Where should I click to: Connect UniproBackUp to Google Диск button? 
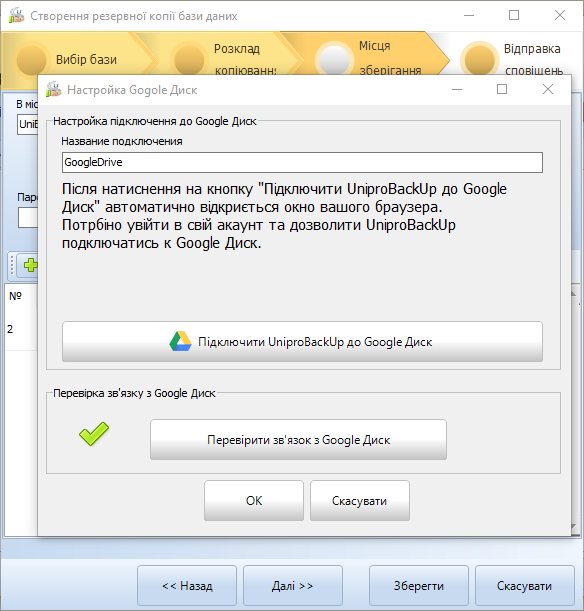click(x=302, y=341)
